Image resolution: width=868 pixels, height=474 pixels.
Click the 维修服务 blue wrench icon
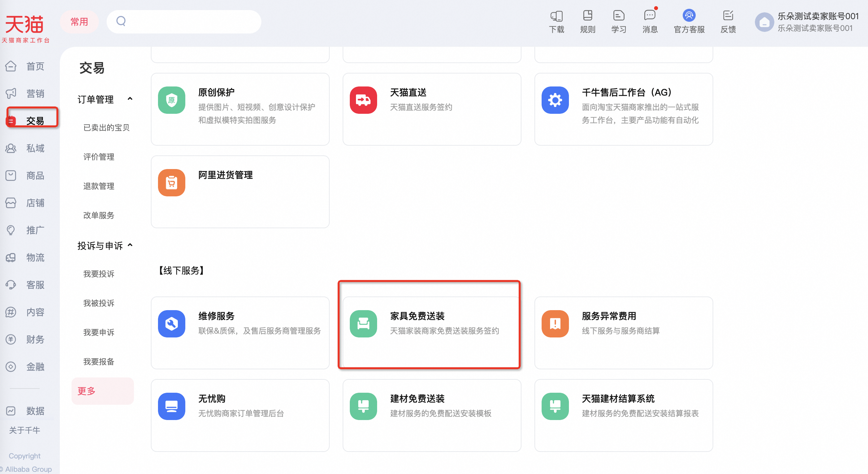click(x=172, y=324)
